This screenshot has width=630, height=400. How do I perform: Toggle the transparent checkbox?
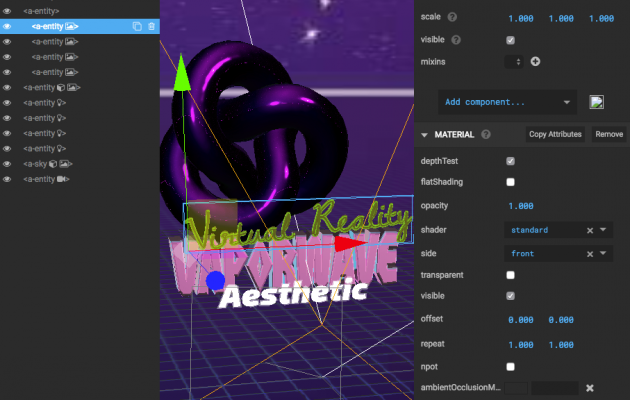pyautogui.click(x=511, y=274)
